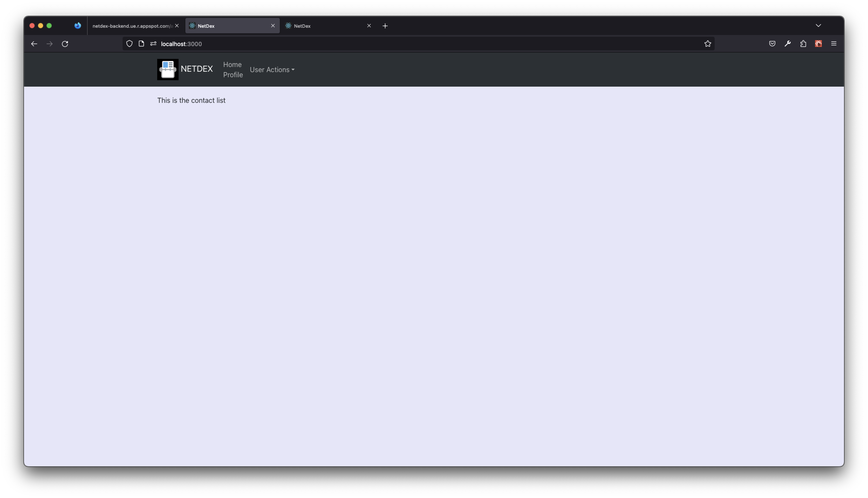Navigate to the Profile page
This screenshot has width=868, height=498.
[x=233, y=74]
